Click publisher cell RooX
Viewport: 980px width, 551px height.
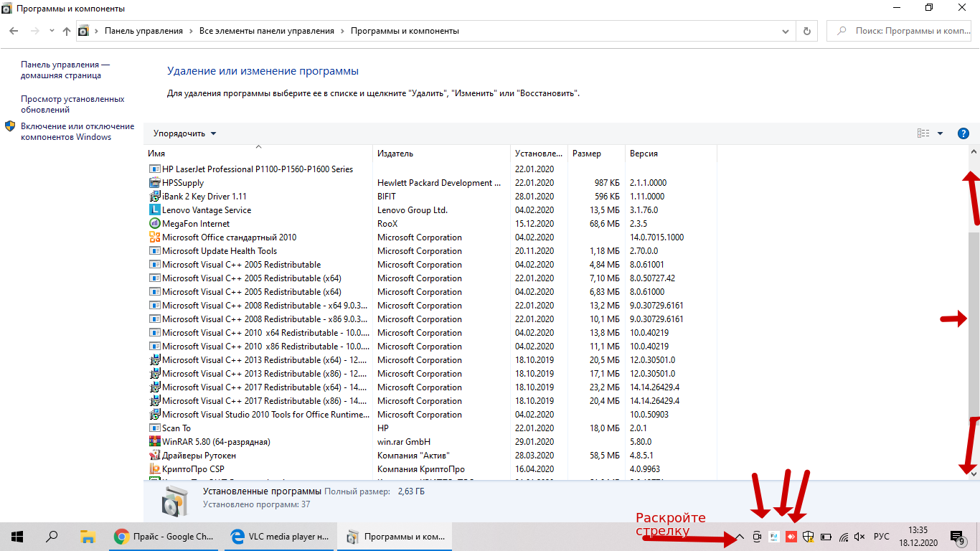pos(389,224)
